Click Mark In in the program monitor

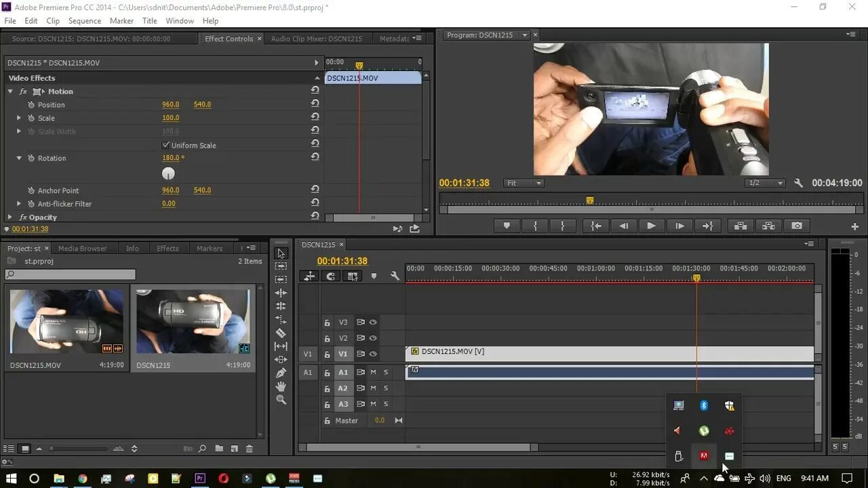click(x=535, y=226)
